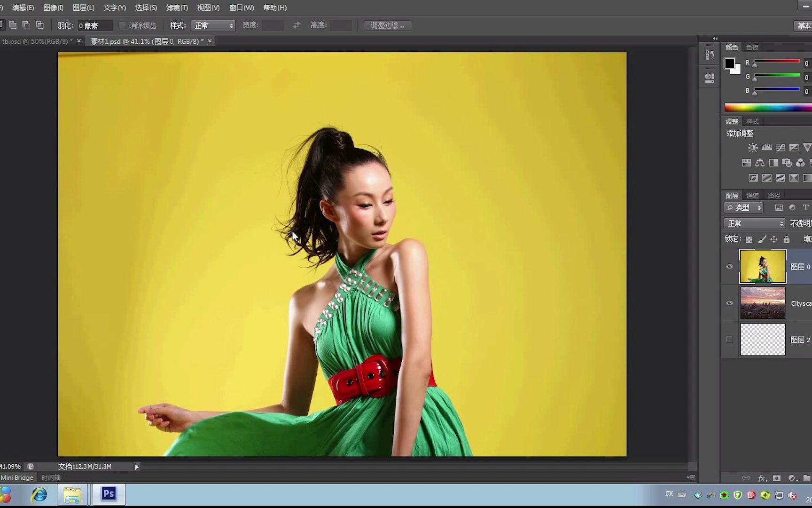Viewport: 812px width, 508px height.
Task: Click the red R channel slider
Action: (777, 61)
